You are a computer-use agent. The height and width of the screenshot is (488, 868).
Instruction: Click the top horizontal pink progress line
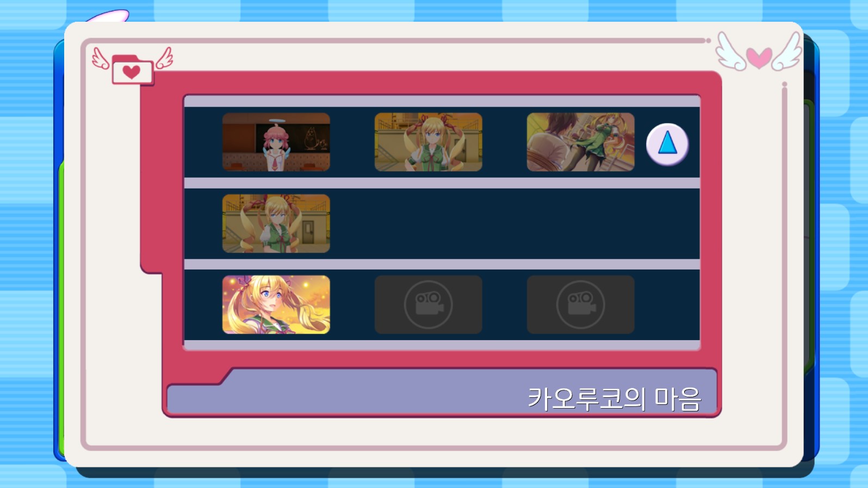[394, 41]
